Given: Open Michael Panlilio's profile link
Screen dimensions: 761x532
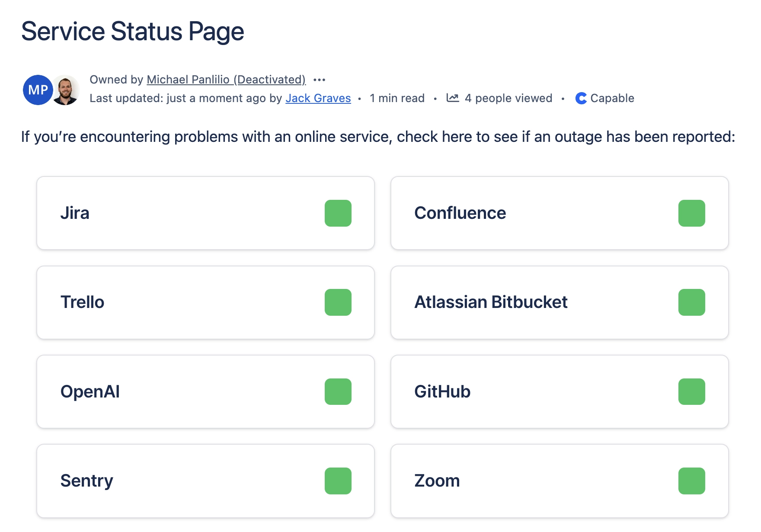Looking at the screenshot, I should (226, 80).
